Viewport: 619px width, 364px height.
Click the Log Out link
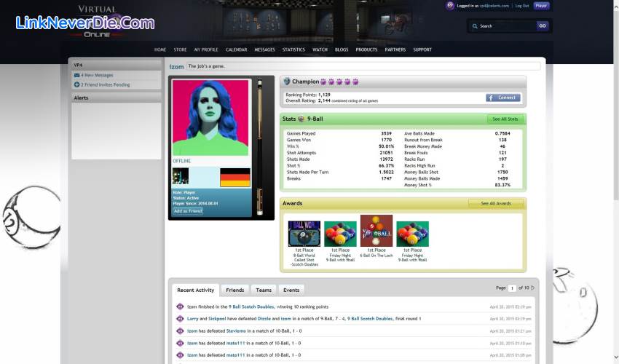pos(522,6)
